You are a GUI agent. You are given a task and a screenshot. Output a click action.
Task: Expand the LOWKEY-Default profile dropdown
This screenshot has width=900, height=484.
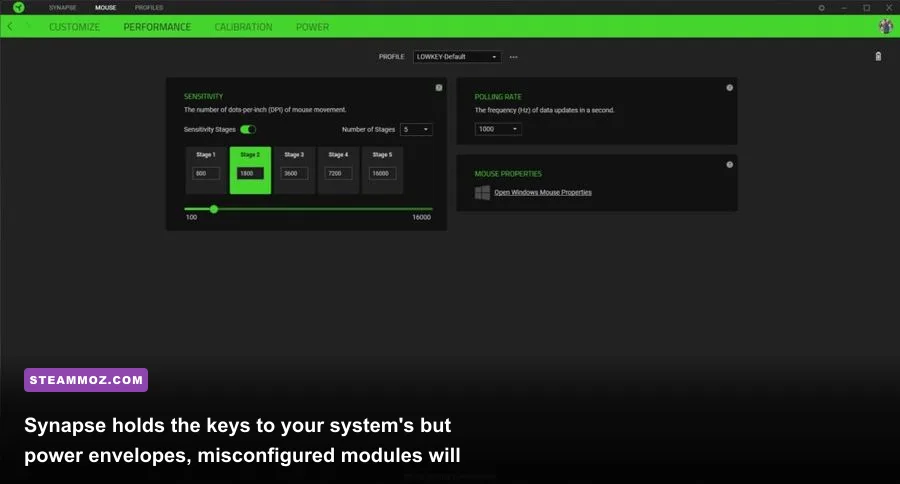point(457,57)
